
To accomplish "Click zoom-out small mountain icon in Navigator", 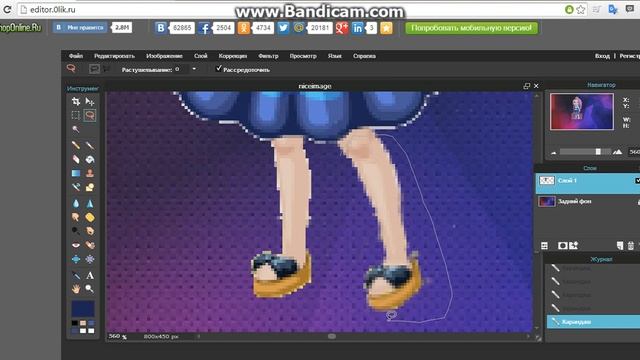I will 553,153.
